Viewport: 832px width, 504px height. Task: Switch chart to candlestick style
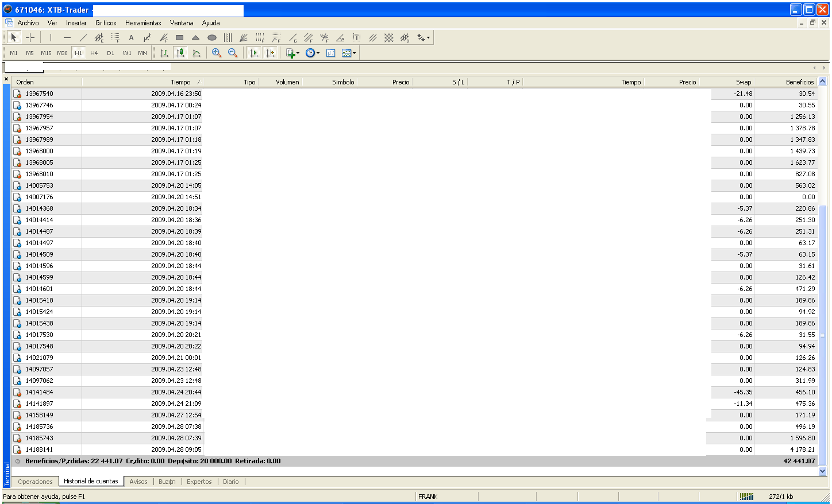point(180,53)
